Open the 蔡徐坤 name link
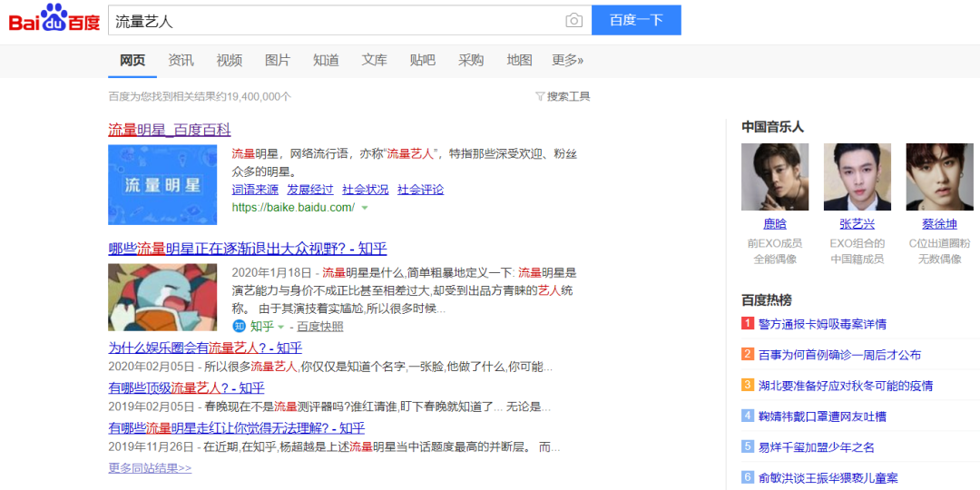The image size is (980, 490). 939,224
